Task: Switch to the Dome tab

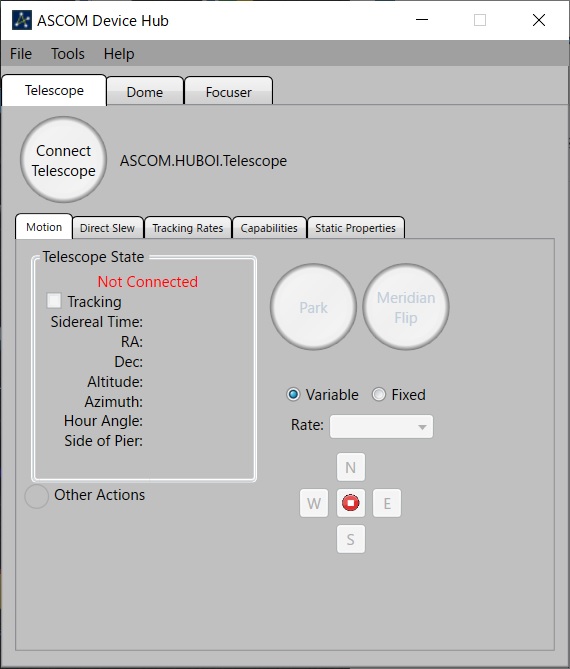Action: tap(145, 92)
